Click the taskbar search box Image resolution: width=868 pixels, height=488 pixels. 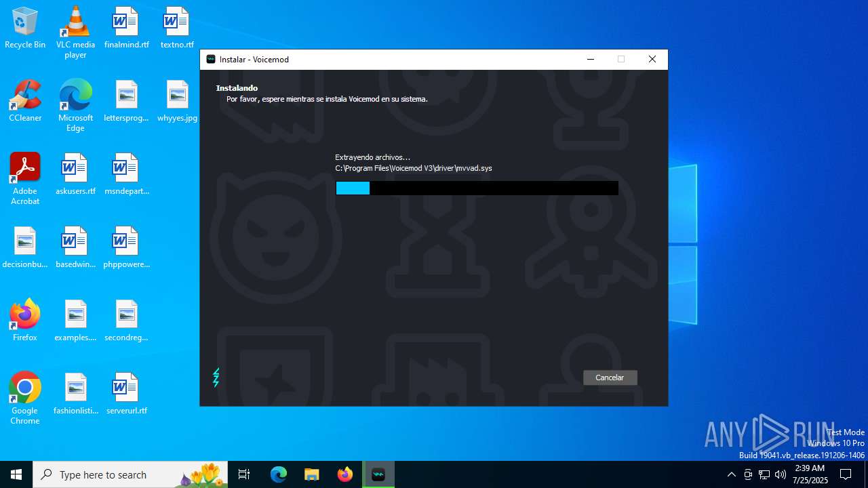point(130,474)
